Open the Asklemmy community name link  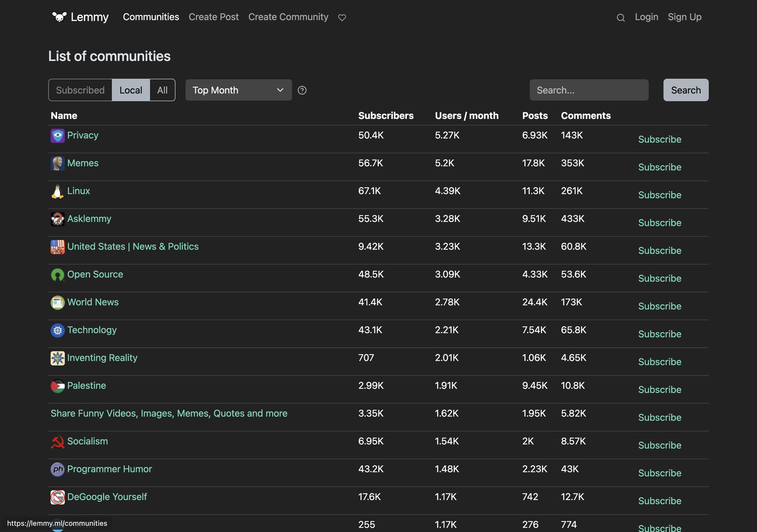tap(89, 219)
